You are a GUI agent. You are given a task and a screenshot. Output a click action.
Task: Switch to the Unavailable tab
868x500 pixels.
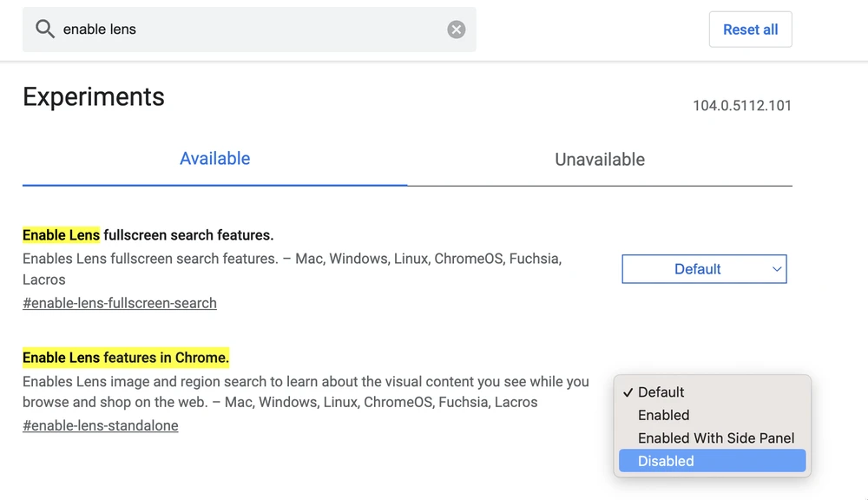click(x=599, y=160)
